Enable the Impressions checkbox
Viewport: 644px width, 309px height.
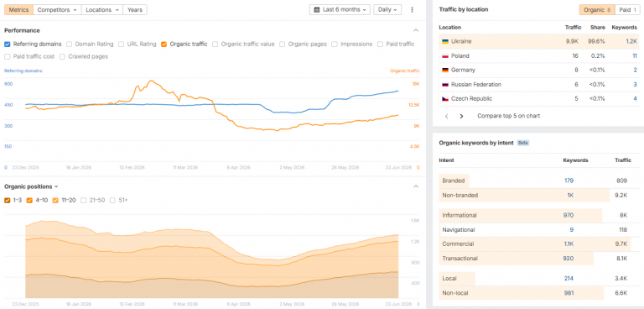click(335, 44)
